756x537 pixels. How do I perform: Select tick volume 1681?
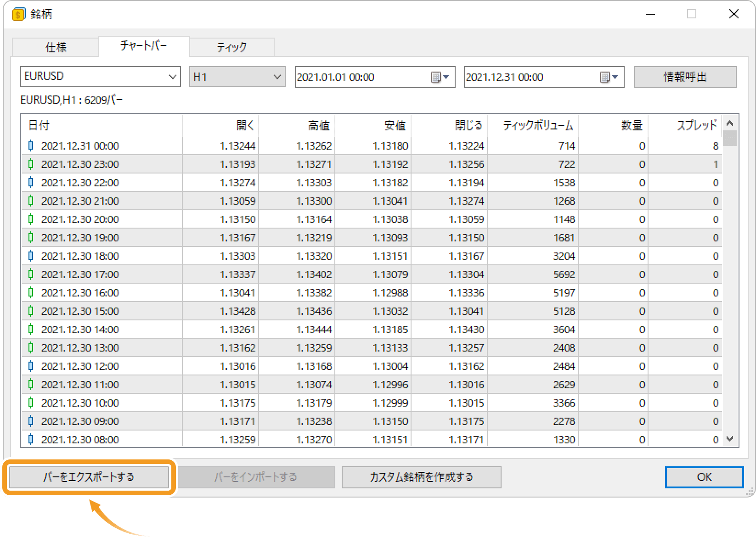pyautogui.click(x=564, y=238)
